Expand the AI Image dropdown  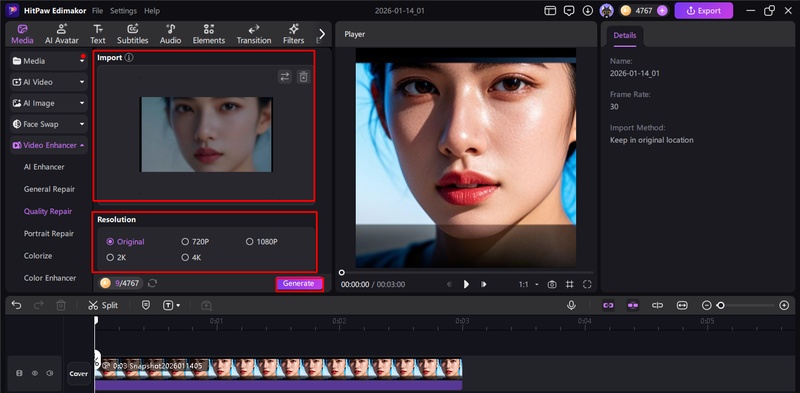point(82,103)
